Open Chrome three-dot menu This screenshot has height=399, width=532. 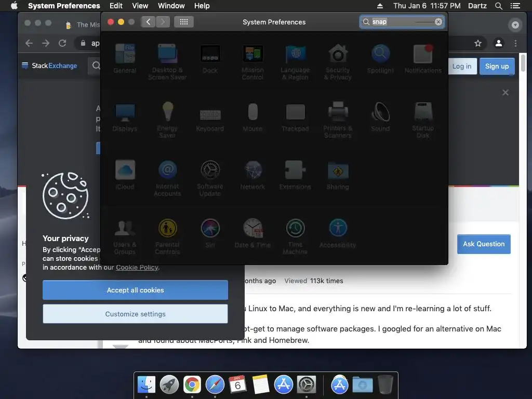(x=516, y=43)
